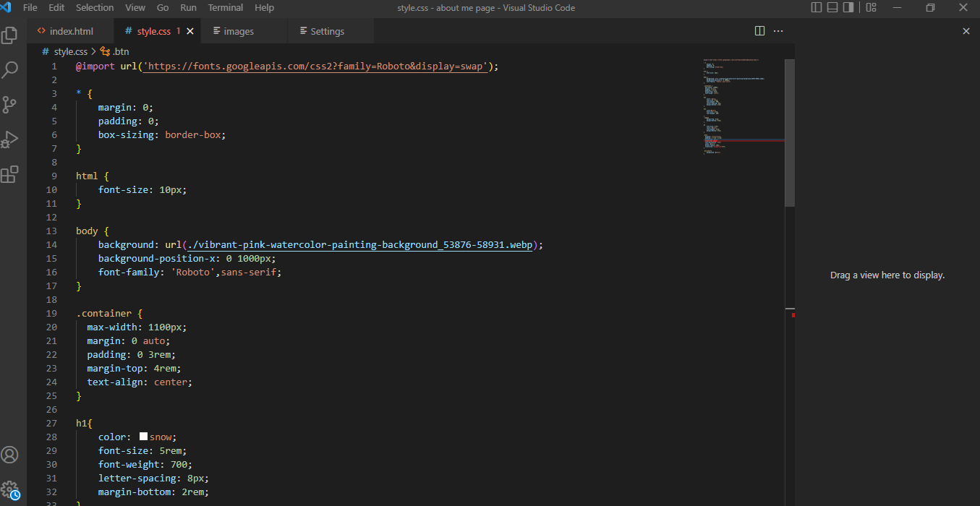Click the .btn breadcrumb item
The height and width of the screenshot is (506, 980).
click(x=119, y=51)
